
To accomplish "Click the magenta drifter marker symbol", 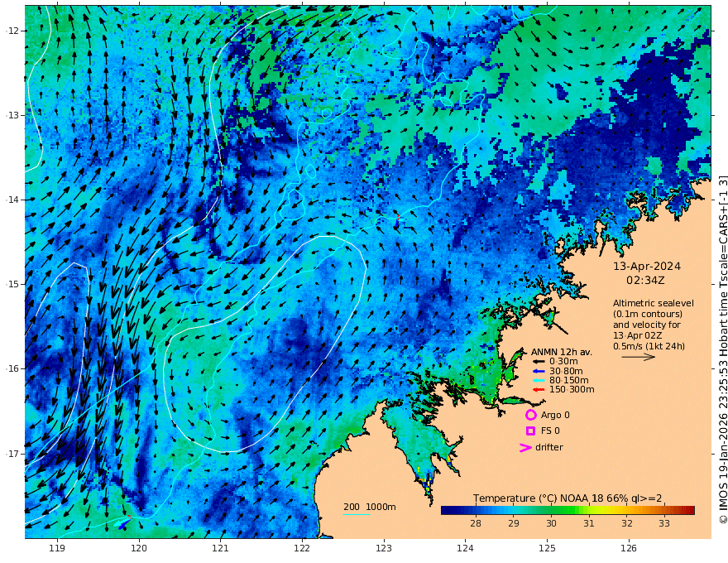I will (525, 447).
